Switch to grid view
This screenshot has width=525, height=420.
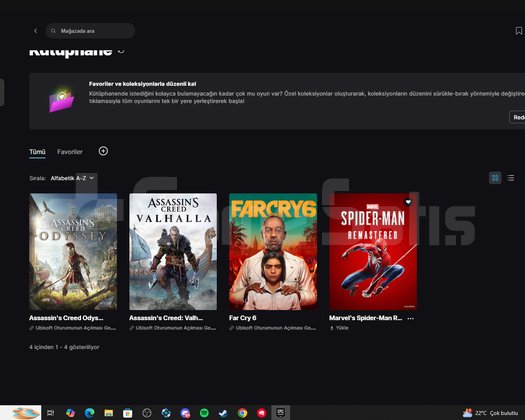495,178
